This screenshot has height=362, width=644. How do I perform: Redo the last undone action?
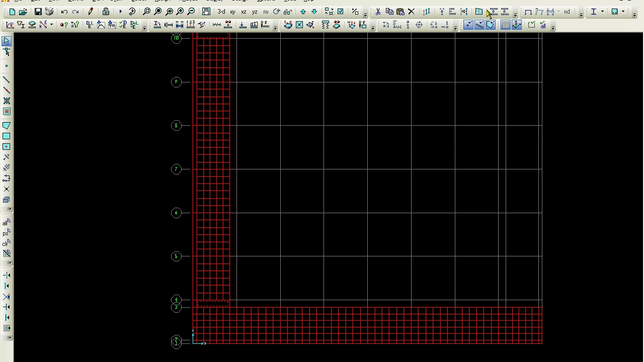tap(75, 12)
